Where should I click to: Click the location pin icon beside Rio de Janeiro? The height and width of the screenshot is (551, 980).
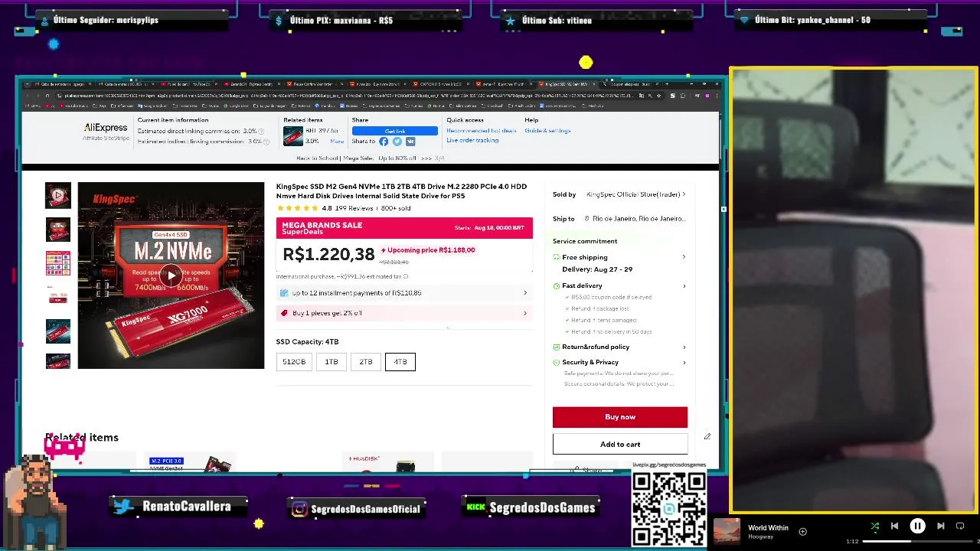click(x=587, y=219)
